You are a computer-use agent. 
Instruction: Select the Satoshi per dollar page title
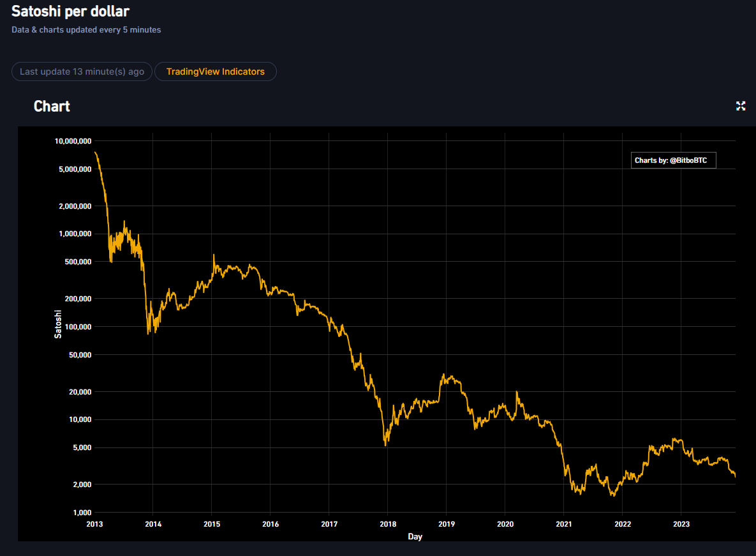point(70,11)
